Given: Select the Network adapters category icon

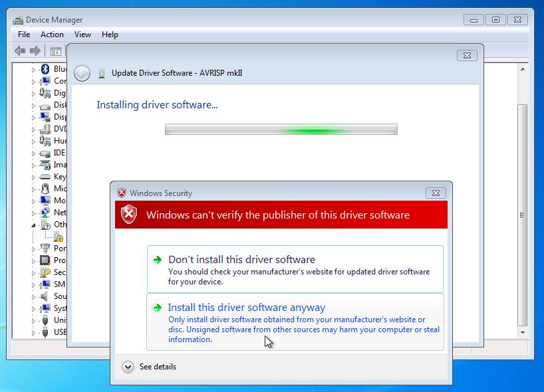Looking at the screenshot, I should tap(45, 213).
